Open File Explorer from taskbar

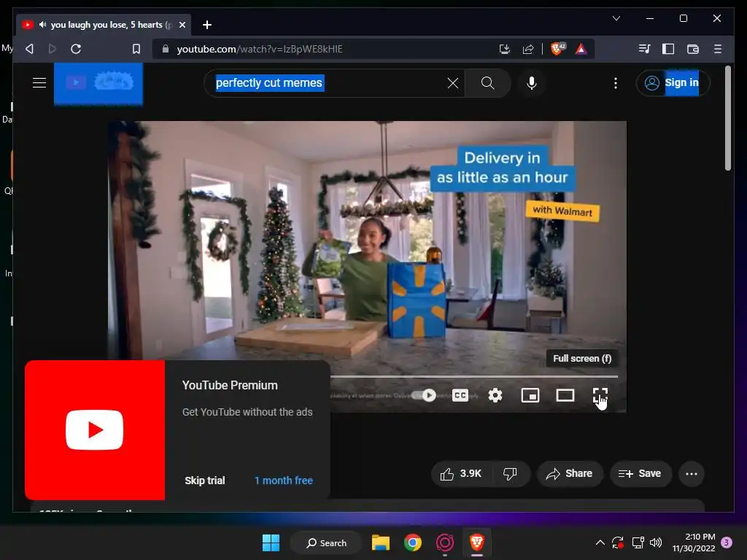pyautogui.click(x=381, y=542)
